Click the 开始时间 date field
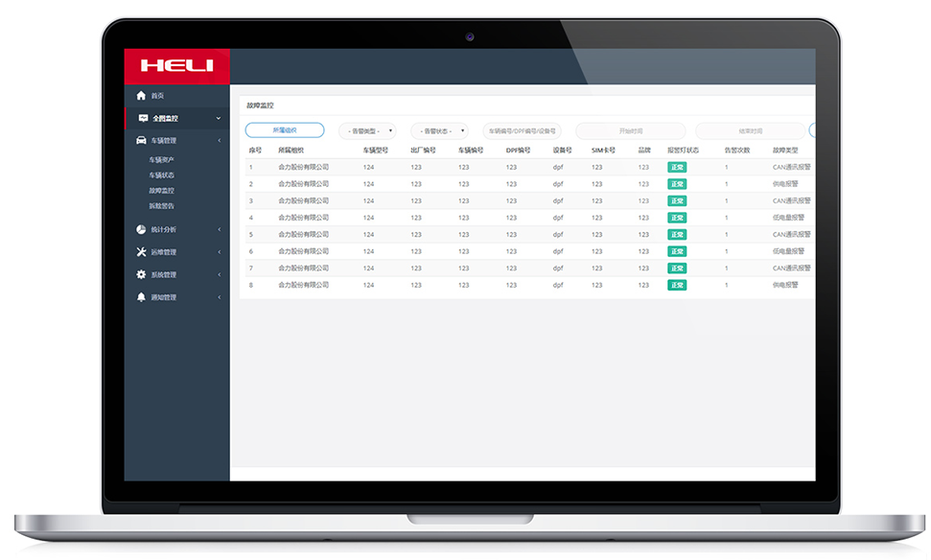 (630, 131)
